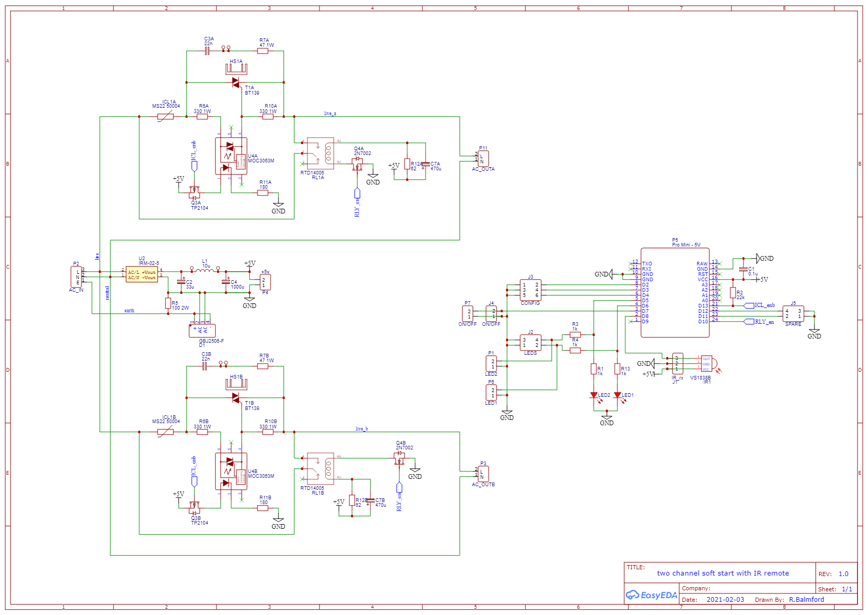Click the 'R.Balmford' drawn-by name
868x615 pixels.
807,600
